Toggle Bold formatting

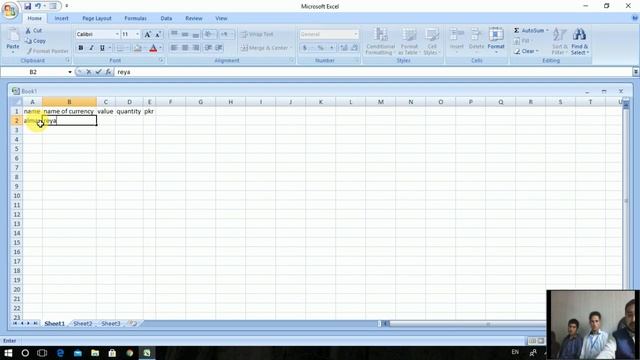click(81, 48)
